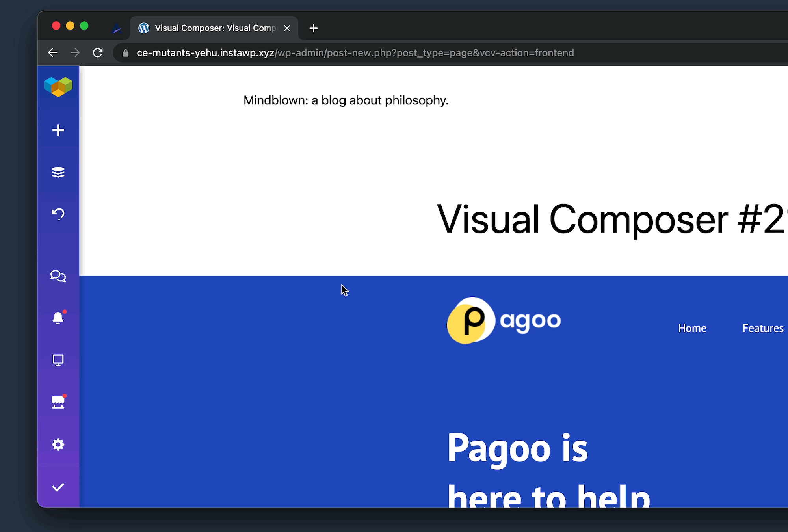Click the Home navigation link

(692, 328)
